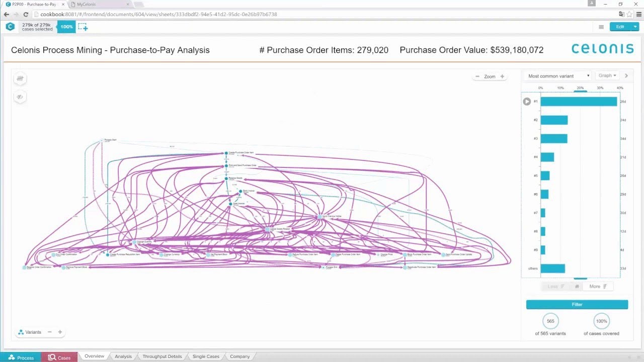Click the new selection icon with plus

point(83,27)
